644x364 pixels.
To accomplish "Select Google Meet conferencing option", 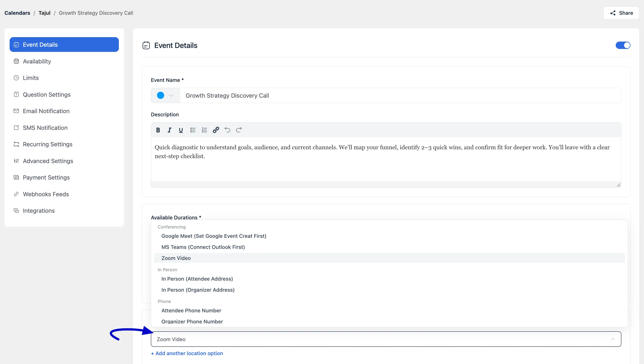I will click(389, 236).
